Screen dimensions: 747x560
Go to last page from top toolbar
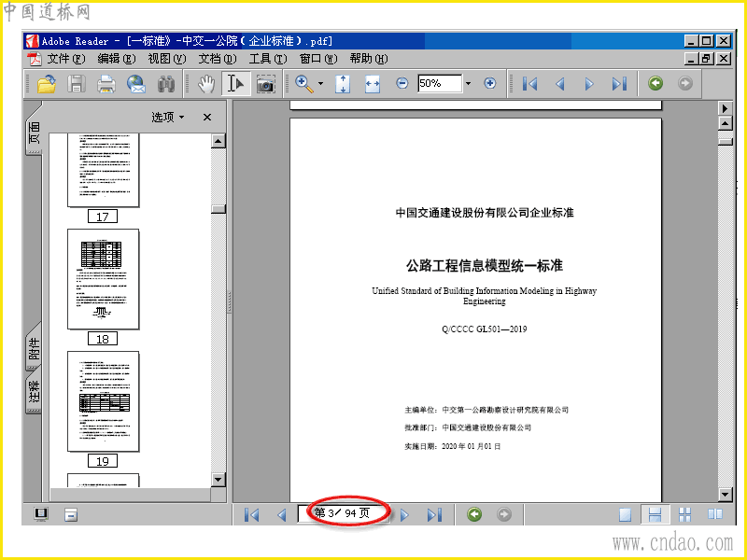pyautogui.click(x=619, y=84)
